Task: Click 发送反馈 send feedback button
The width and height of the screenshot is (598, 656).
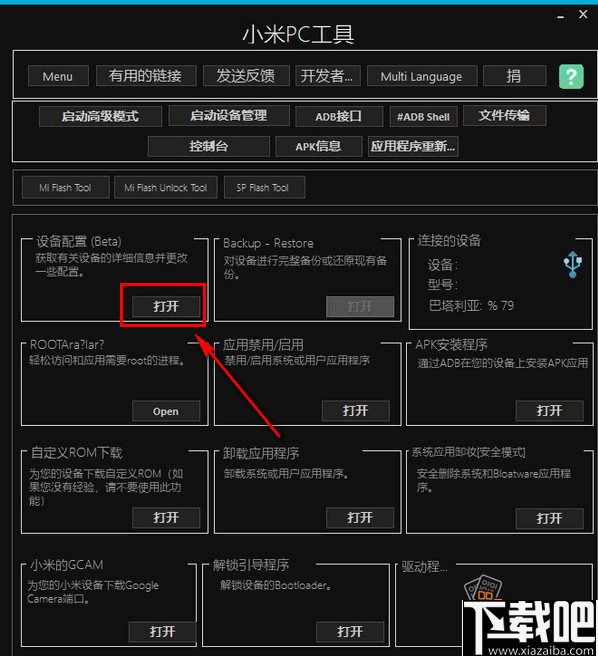Action: click(246, 76)
